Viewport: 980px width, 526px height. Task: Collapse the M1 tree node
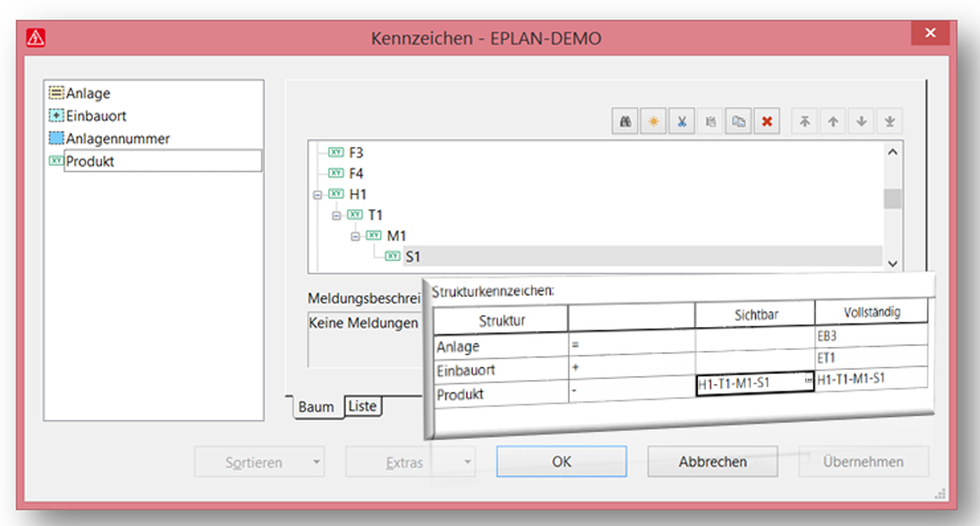pos(355,236)
